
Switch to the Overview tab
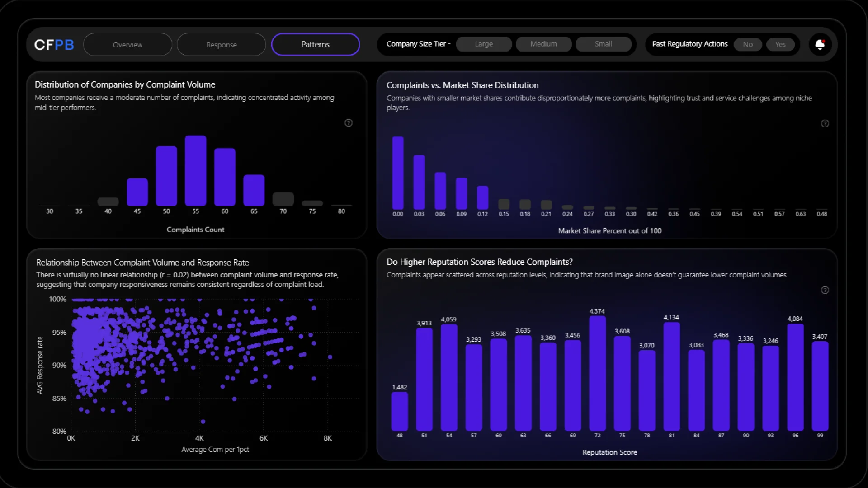127,45
